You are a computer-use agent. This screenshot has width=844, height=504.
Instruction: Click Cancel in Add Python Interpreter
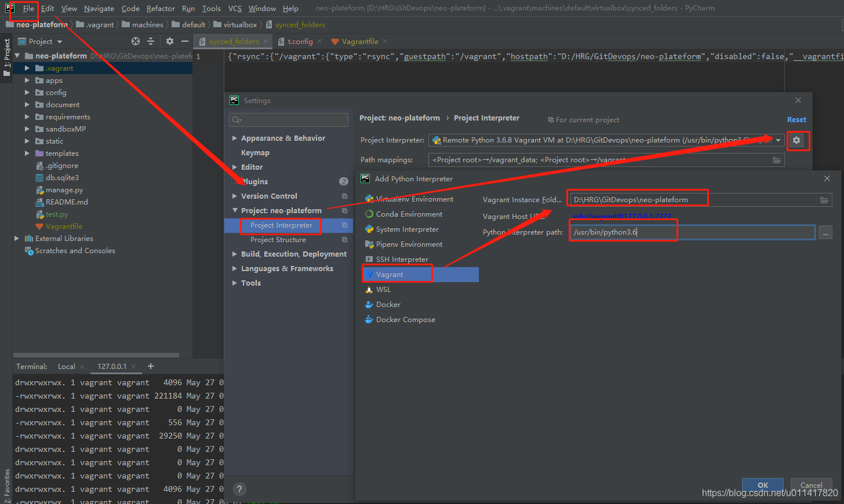tap(812, 485)
